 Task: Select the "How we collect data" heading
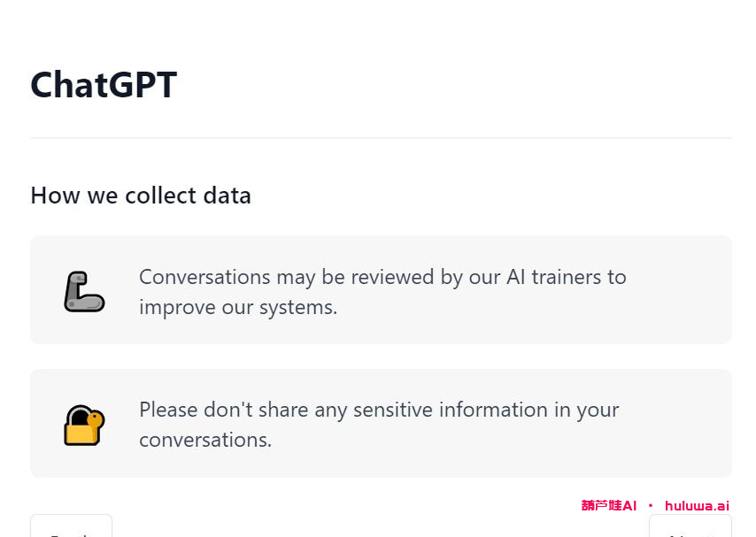pyautogui.click(x=141, y=196)
